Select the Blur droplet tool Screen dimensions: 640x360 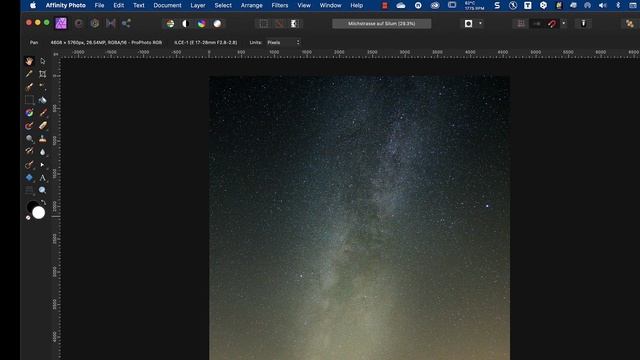point(42,152)
